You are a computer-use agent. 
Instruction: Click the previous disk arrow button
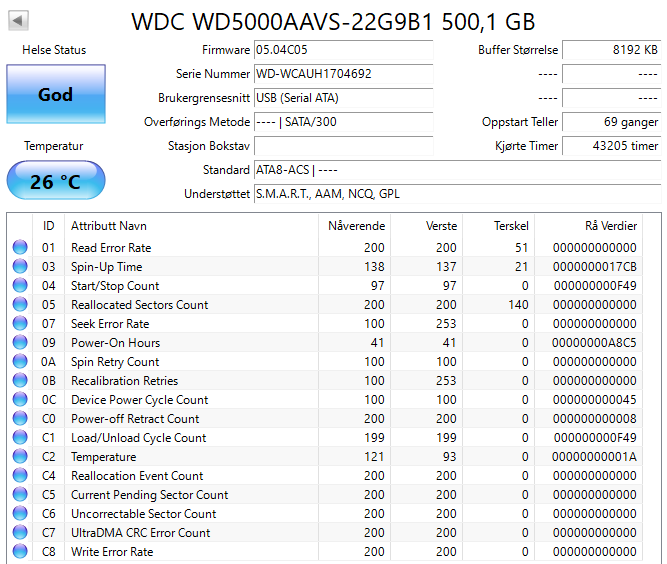pos(19,20)
